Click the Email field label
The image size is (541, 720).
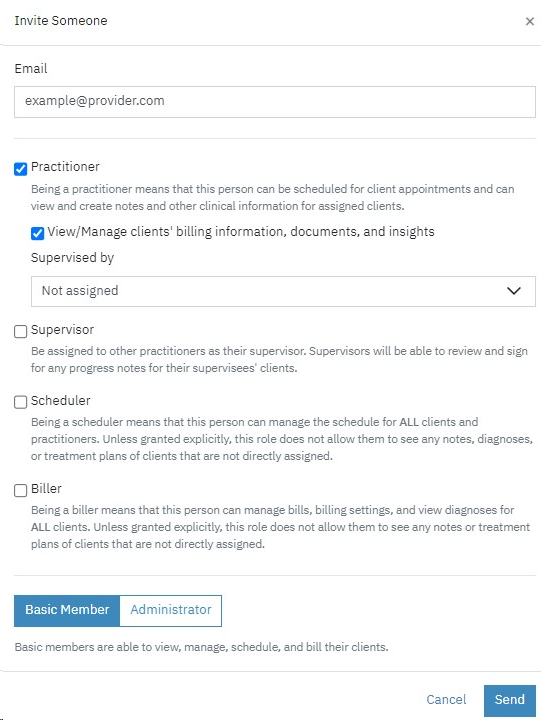pyautogui.click(x=31, y=68)
